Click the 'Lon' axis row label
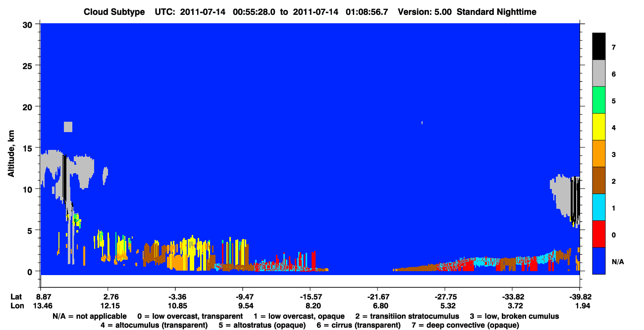The height and width of the screenshot is (330, 644). [16, 306]
